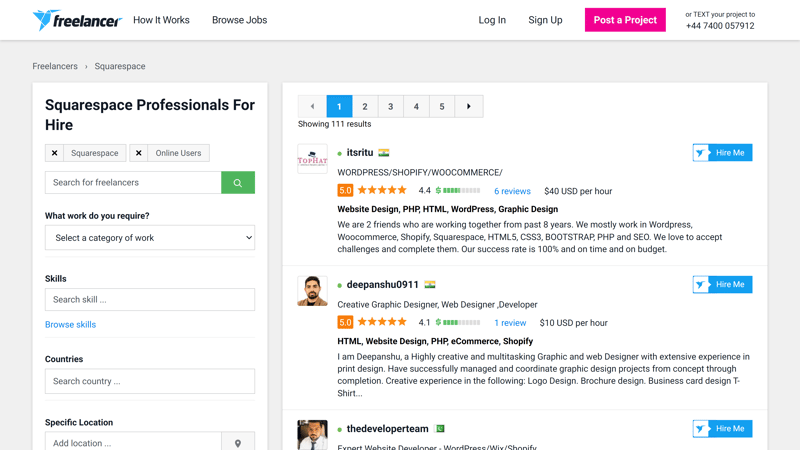Open the category of work dropdown
The height and width of the screenshot is (450, 800).
[x=150, y=238]
